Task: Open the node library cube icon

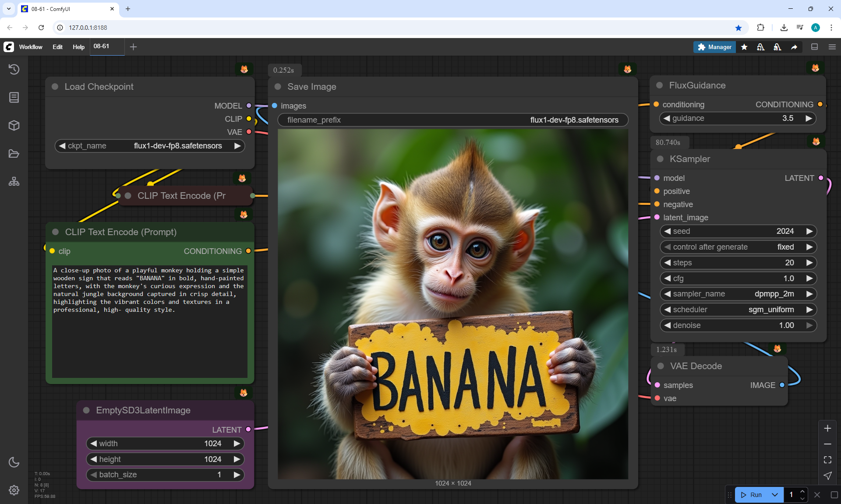Action: coord(14,126)
